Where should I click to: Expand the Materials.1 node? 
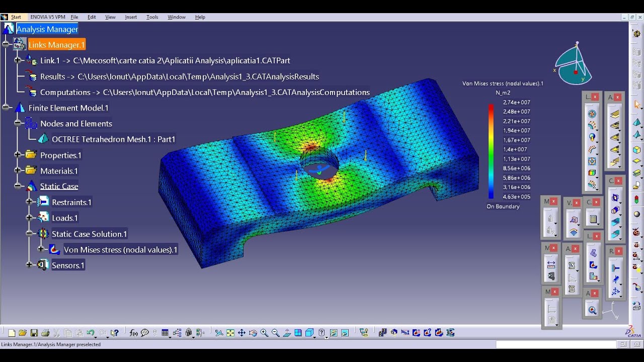[18, 170]
